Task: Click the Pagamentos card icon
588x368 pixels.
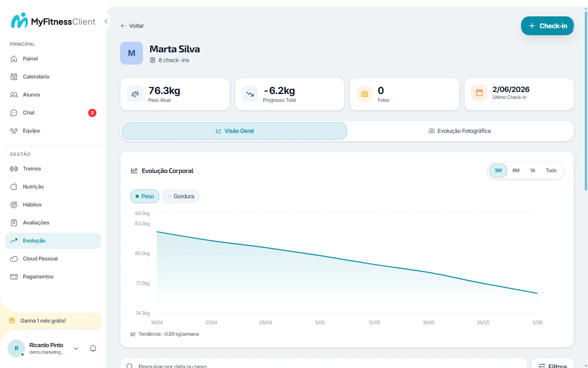Action: (14, 277)
